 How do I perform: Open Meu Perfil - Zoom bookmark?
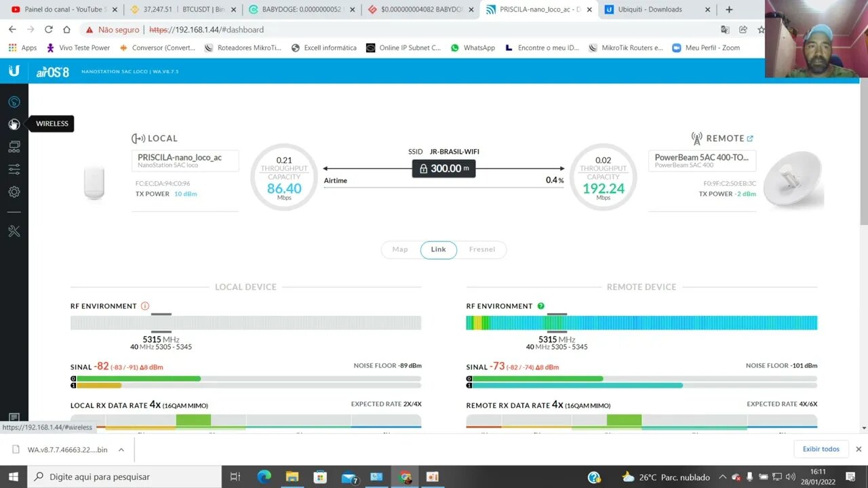click(x=706, y=48)
